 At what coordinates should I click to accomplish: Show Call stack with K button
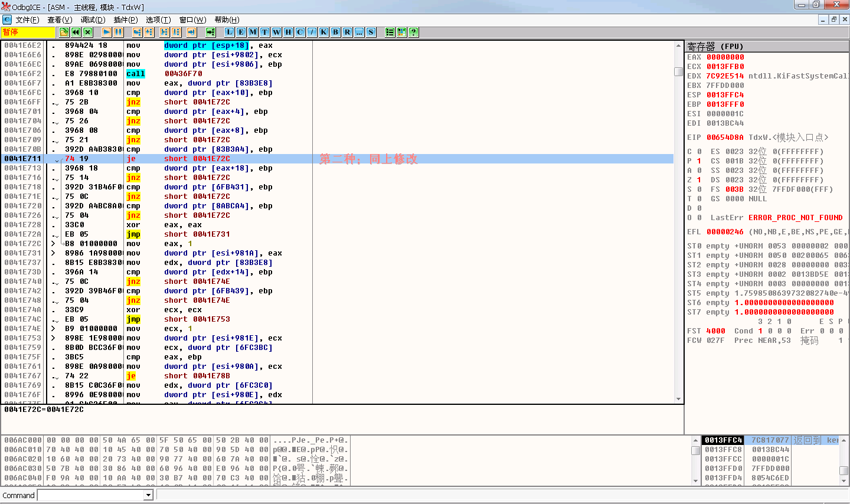point(324,32)
